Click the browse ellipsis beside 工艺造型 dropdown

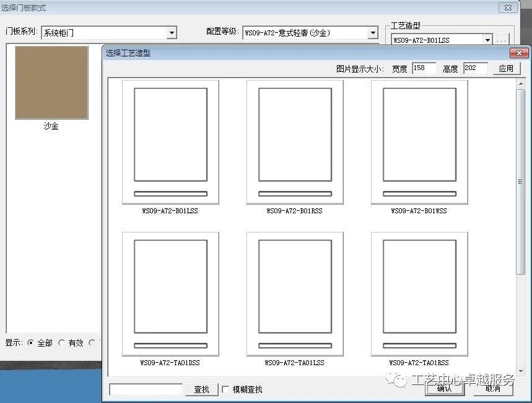click(x=502, y=39)
